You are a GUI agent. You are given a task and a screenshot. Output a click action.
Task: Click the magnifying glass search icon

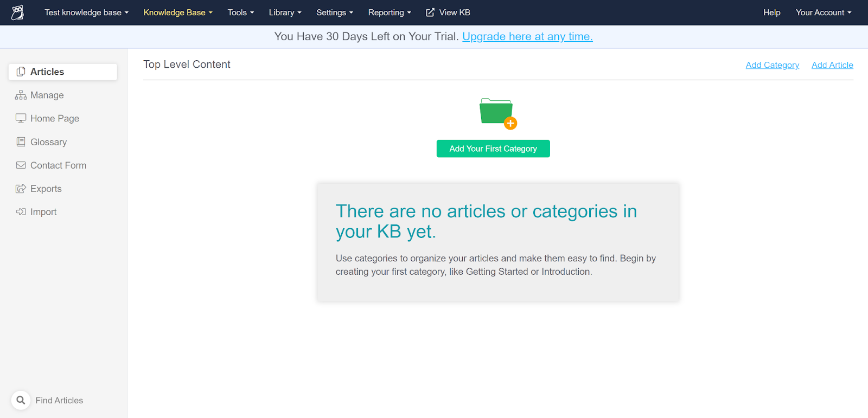pyautogui.click(x=21, y=400)
